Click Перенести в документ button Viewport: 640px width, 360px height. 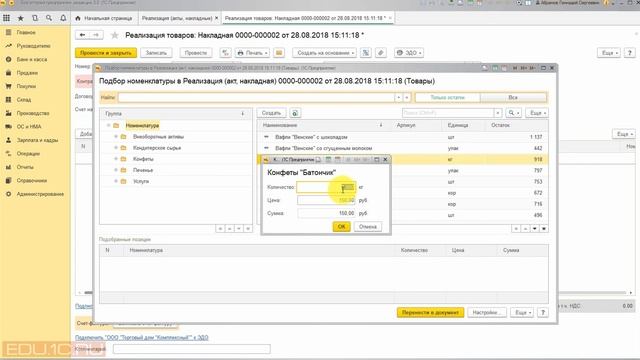(x=430, y=312)
